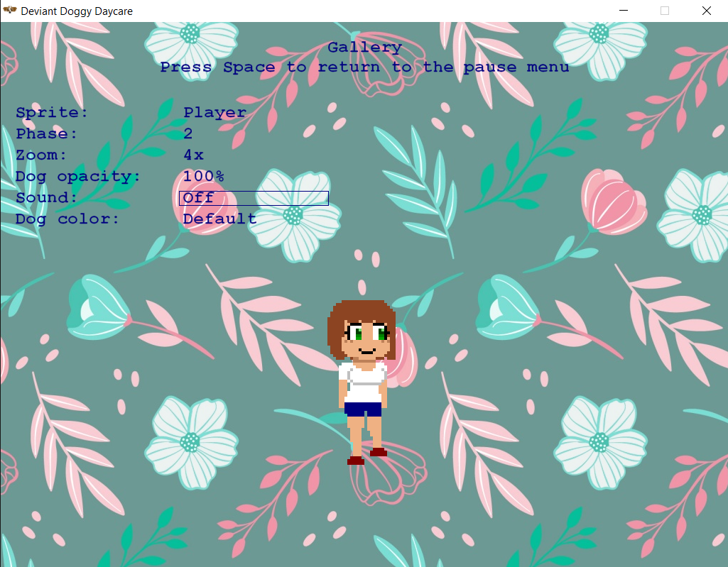Click the Sound: label
728x567 pixels.
[x=46, y=198]
